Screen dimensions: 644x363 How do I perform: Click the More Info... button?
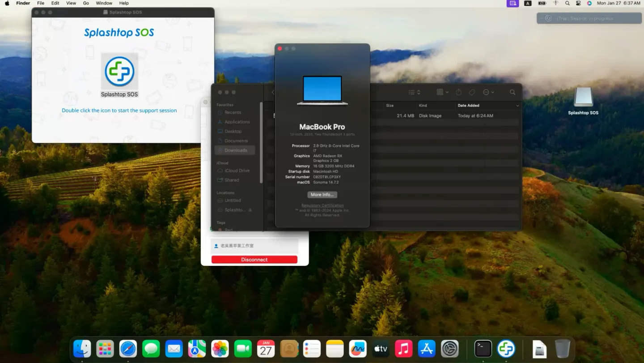tap(322, 195)
